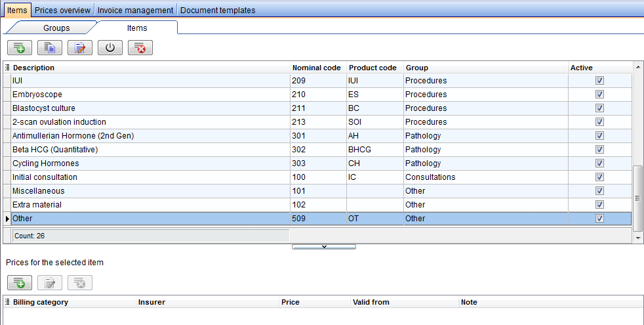Viewport: 644px width, 325px height.
Task: Click the scrollbar down arrow in items list
Action: [x=638, y=238]
